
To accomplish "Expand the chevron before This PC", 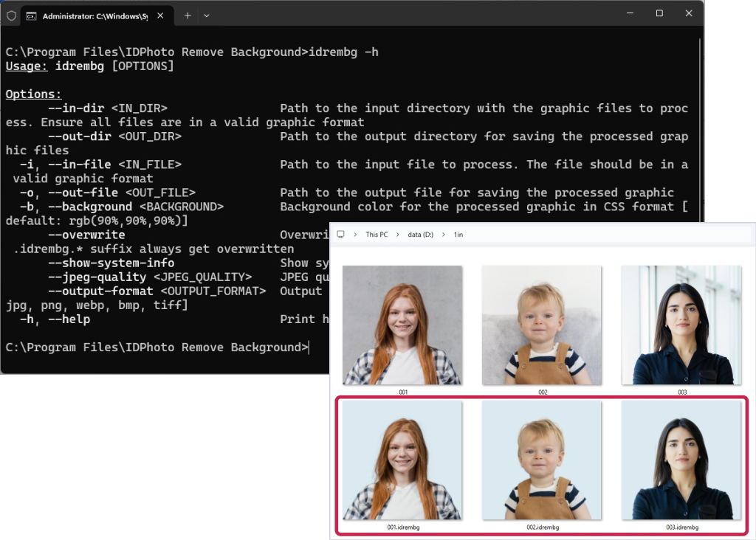I will (354, 235).
